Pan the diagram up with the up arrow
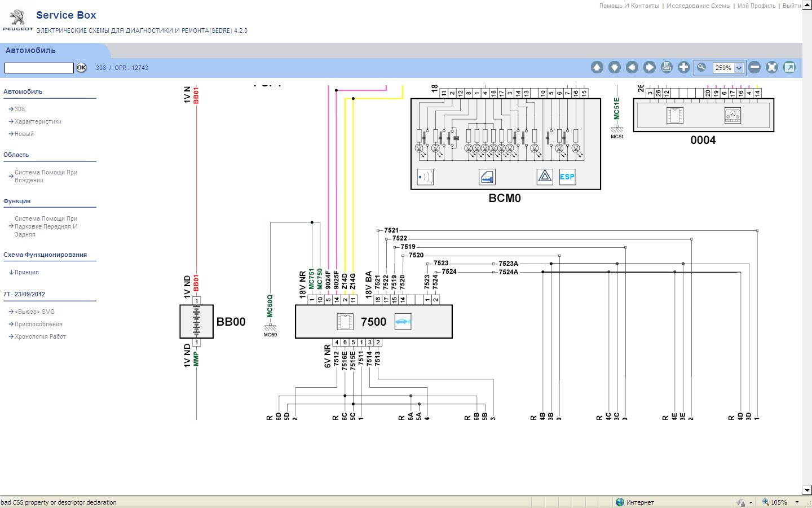 (597, 67)
